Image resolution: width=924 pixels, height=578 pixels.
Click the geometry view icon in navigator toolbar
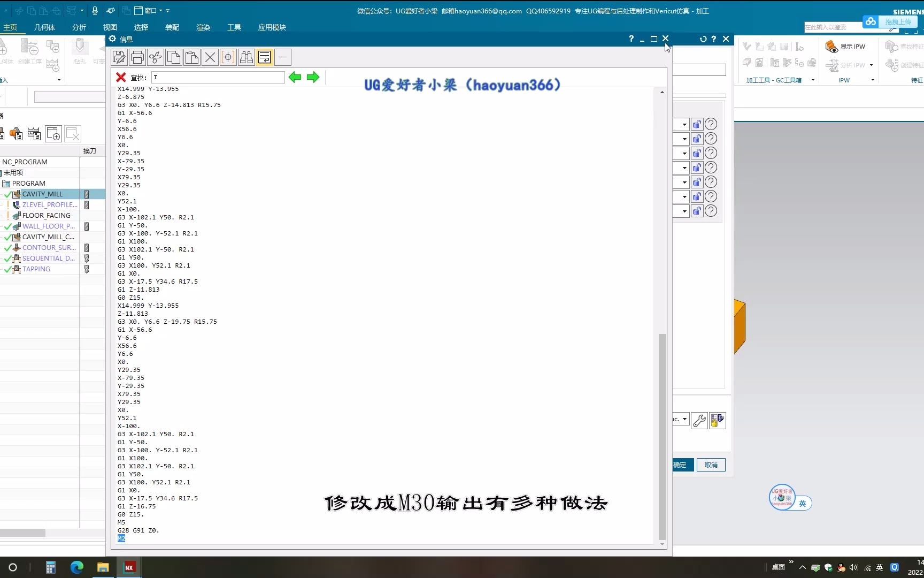click(16, 134)
